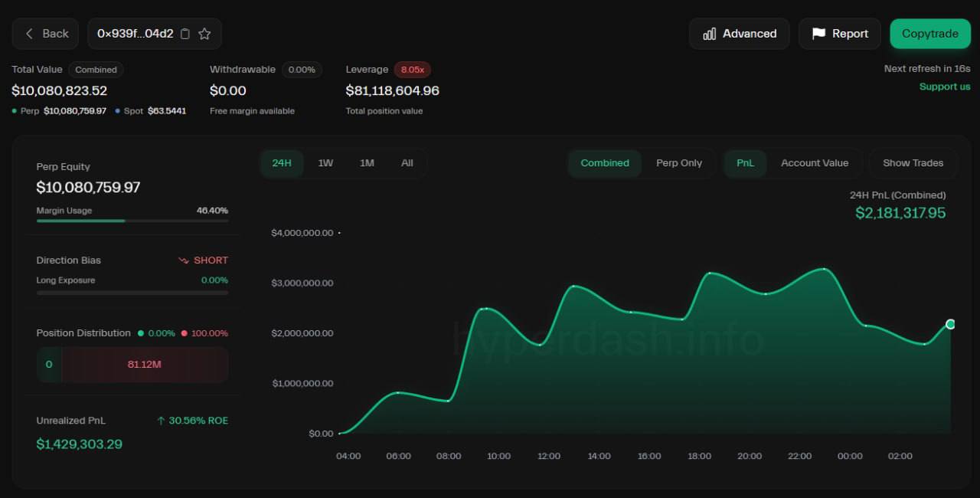Screen dimensions: 980x498
Task: Click the Report flag icon
Action: point(818,34)
